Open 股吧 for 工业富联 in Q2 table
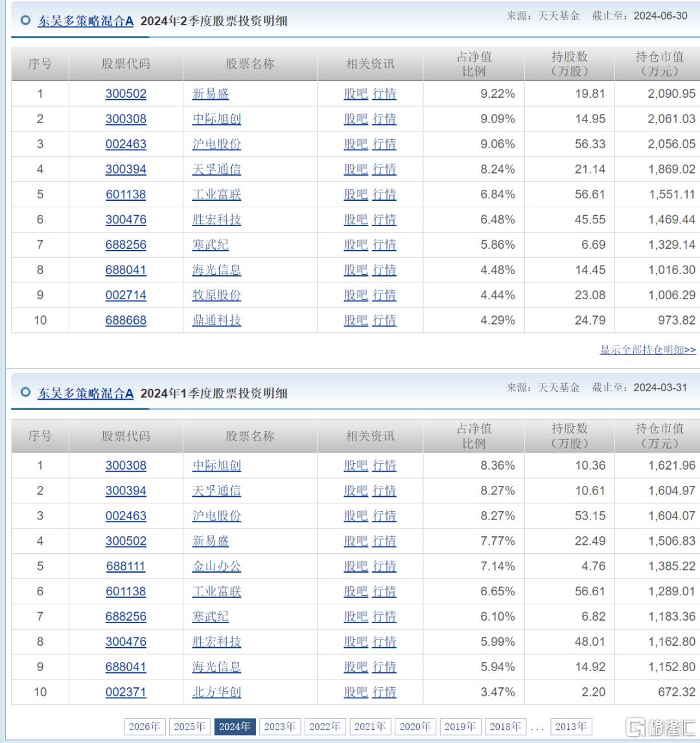 pos(356,194)
